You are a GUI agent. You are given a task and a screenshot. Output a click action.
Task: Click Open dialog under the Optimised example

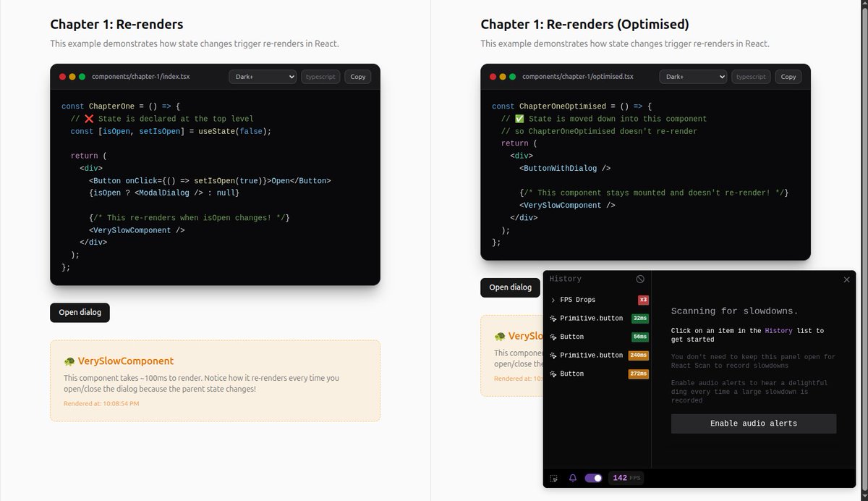point(510,287)
